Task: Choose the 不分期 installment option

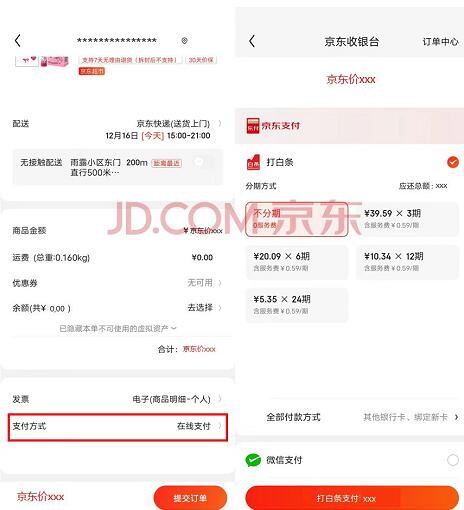Action: (x=297, y=219)
